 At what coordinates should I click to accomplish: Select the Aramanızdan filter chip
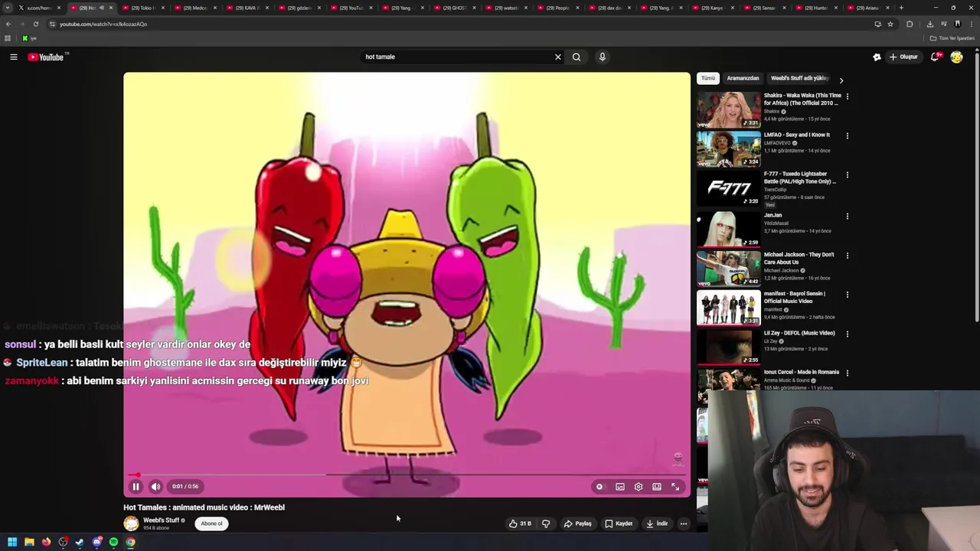pyautogui.click(x=743, y=78)
